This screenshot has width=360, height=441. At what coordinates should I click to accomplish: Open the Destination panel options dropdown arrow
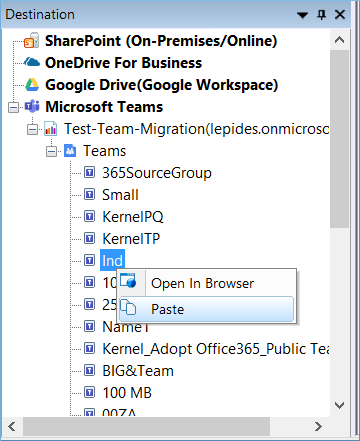coord(302,15)
